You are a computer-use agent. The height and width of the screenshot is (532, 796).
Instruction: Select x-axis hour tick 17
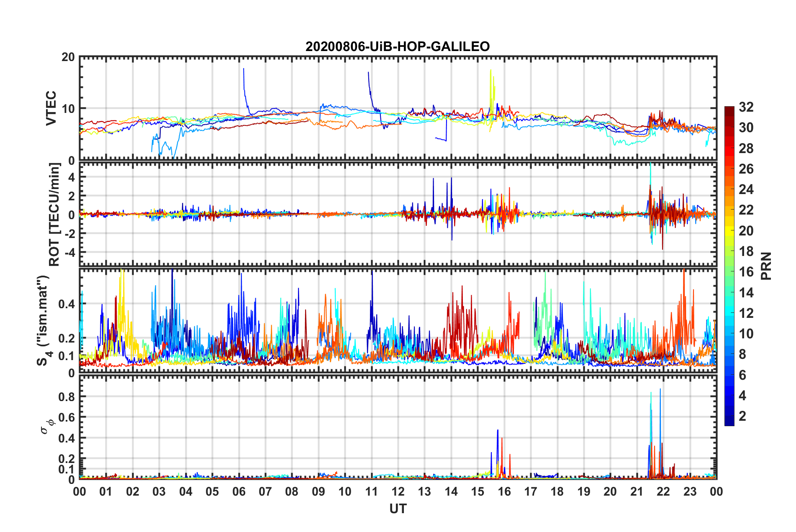[x=531, y=491]
